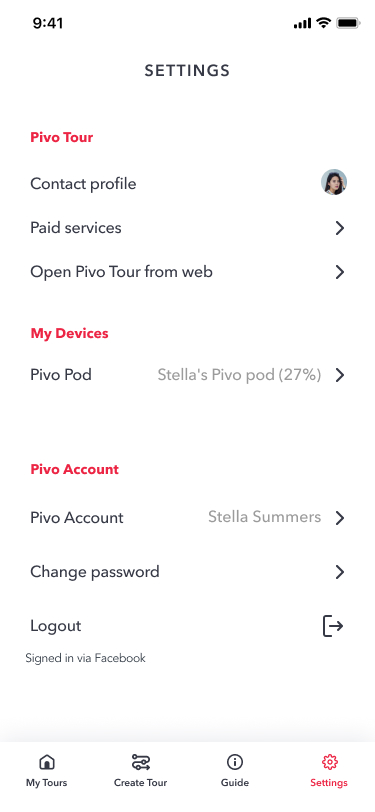This screenshot has width=375, height=812.
Task: Open Change password chevron
Action: coord(340,572)
